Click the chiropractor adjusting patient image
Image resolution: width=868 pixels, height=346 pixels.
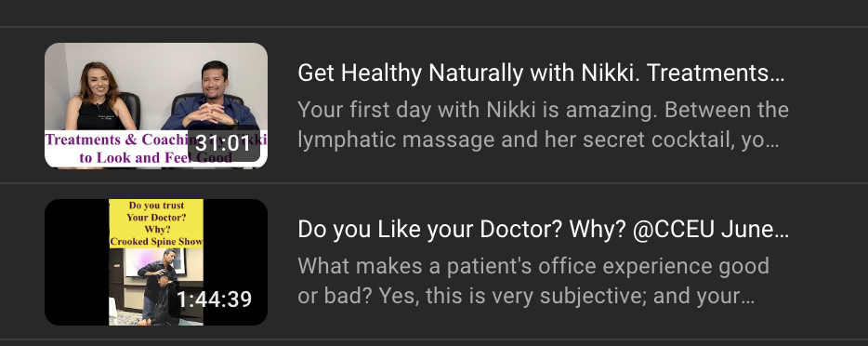coord(156,286)
